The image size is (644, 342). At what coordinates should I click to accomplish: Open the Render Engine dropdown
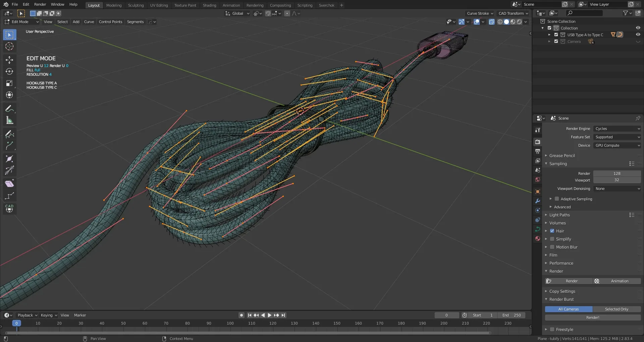click(x=617, y=129)
